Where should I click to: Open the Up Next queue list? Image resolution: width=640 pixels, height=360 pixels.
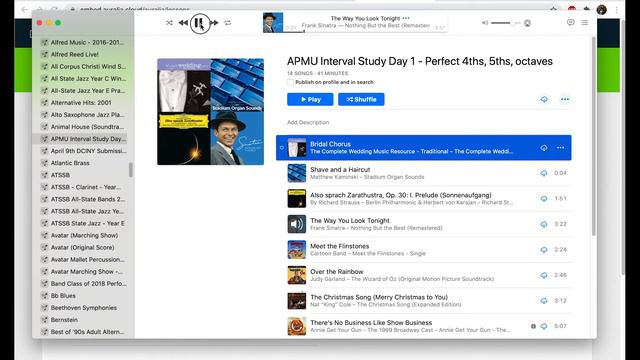tap(584, 22)
